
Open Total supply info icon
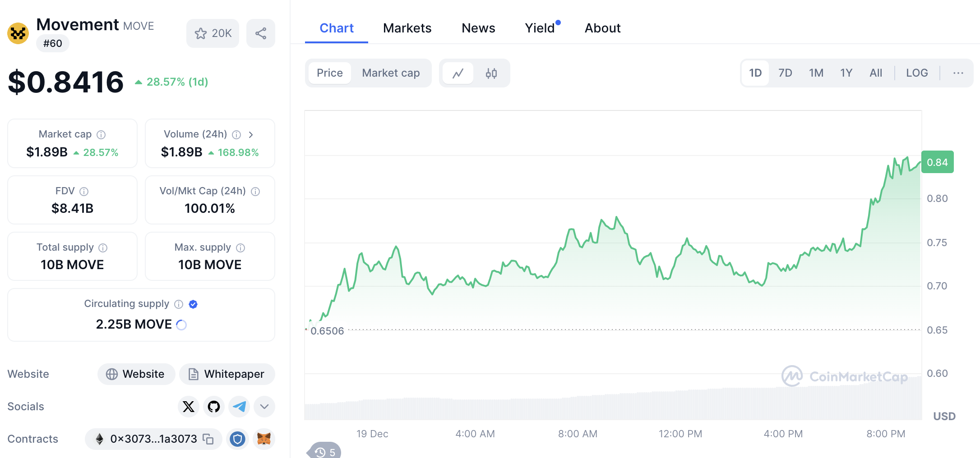click(103, 248)
